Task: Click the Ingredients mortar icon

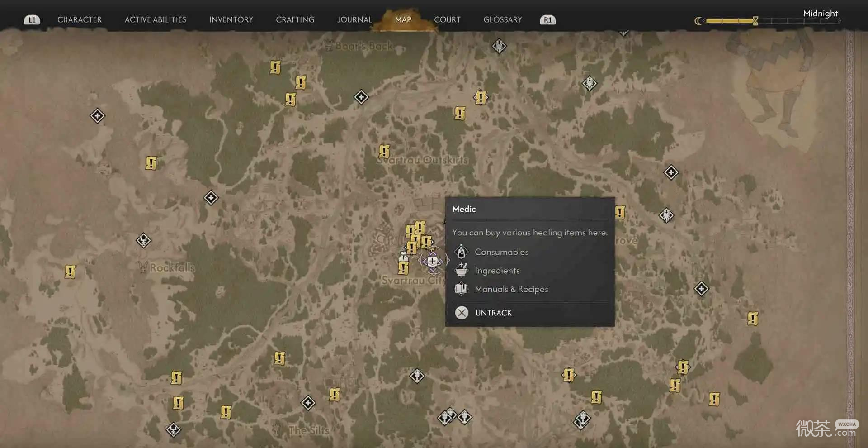Action: 461,270
